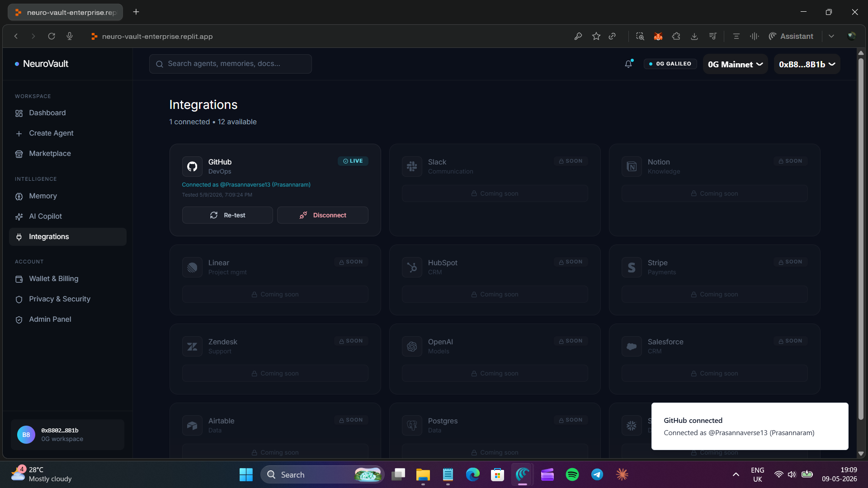Click the browser address bar URL
The width and height of the screenshot is (868, 488).
tap(157, 36)
